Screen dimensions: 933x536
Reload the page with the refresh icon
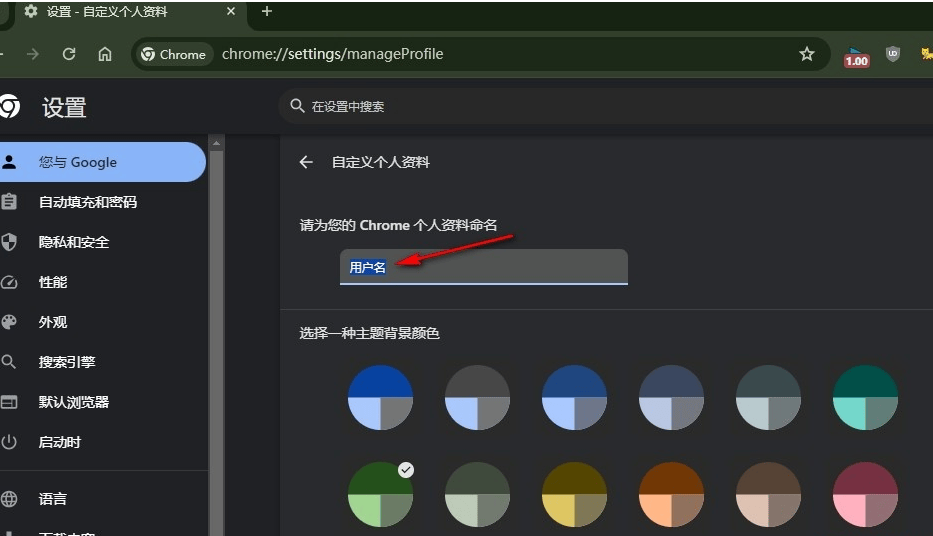[x=69, y=54]
